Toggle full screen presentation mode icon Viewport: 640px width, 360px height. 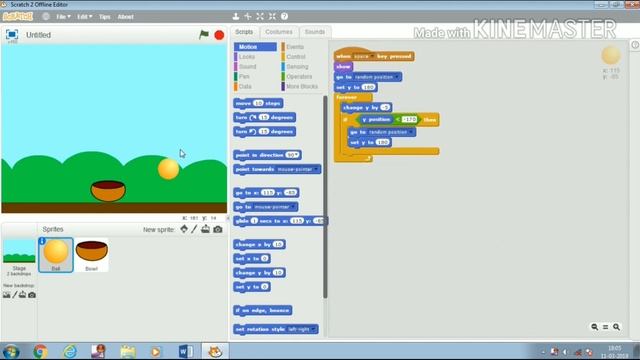pyautogui.click(x=12, y=34)
